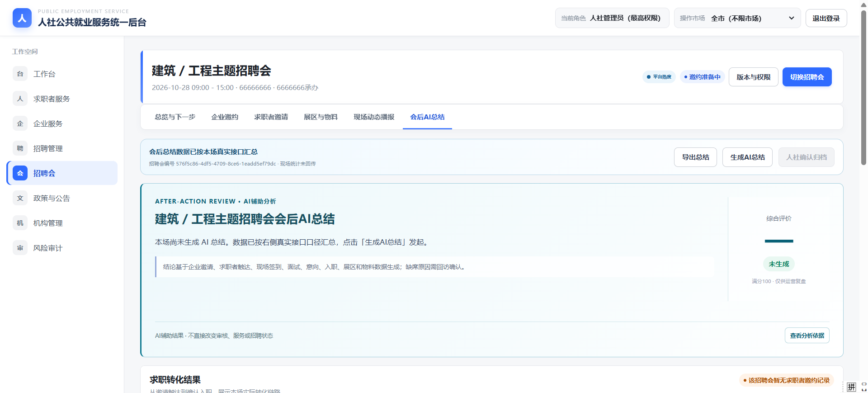
Task: Open the 操作市场 dropdown
Action: point(737,18)
